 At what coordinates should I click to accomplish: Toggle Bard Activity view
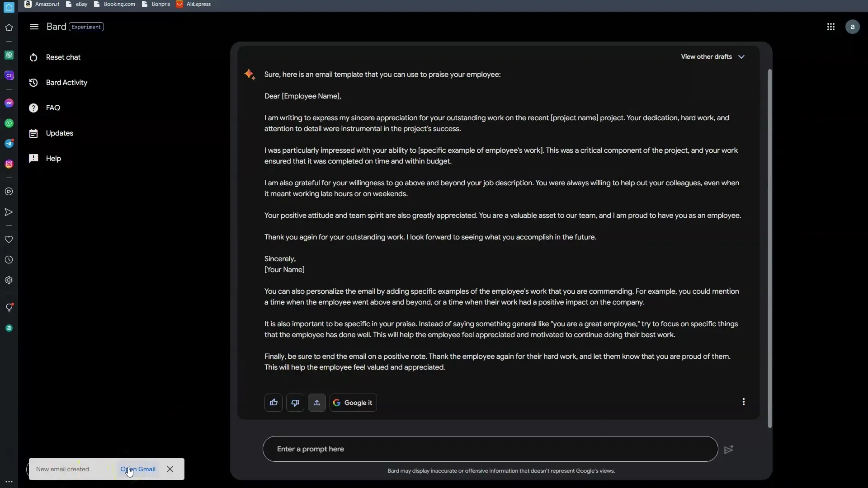click(x=67, y=83)
